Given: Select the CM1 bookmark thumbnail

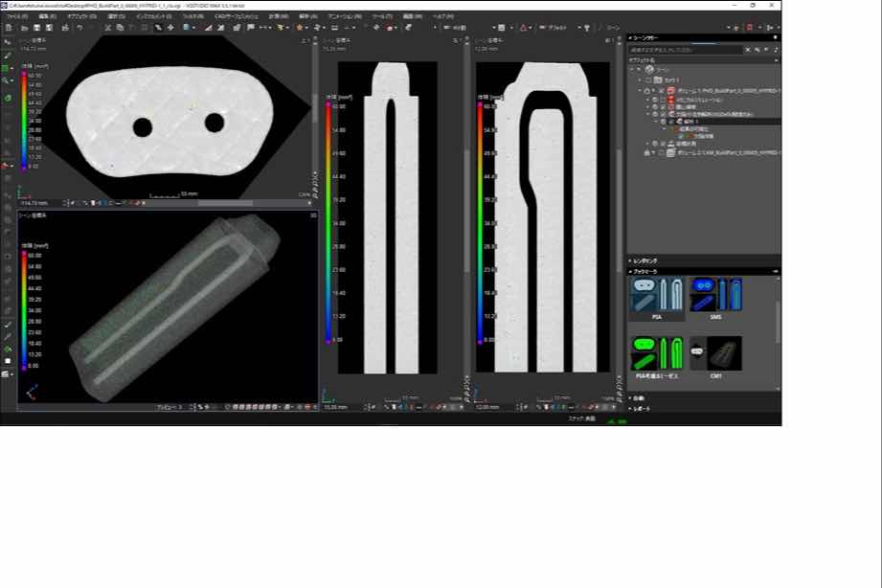Looking at the screenshot, I should point(715,352).
